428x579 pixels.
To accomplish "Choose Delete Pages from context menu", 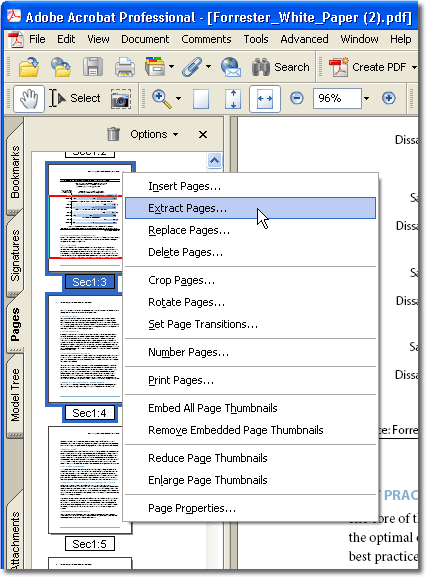I will tap(250, 252).
